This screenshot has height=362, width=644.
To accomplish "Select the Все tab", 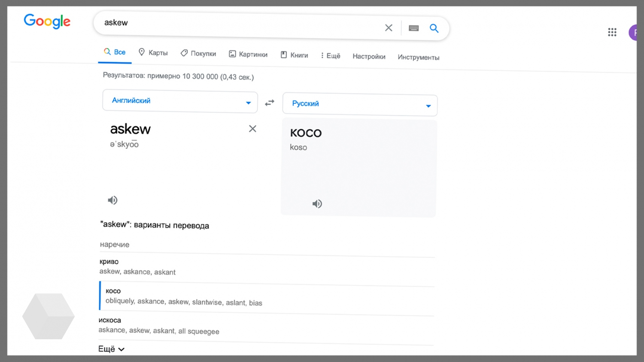I will click(x=115, y=52).
